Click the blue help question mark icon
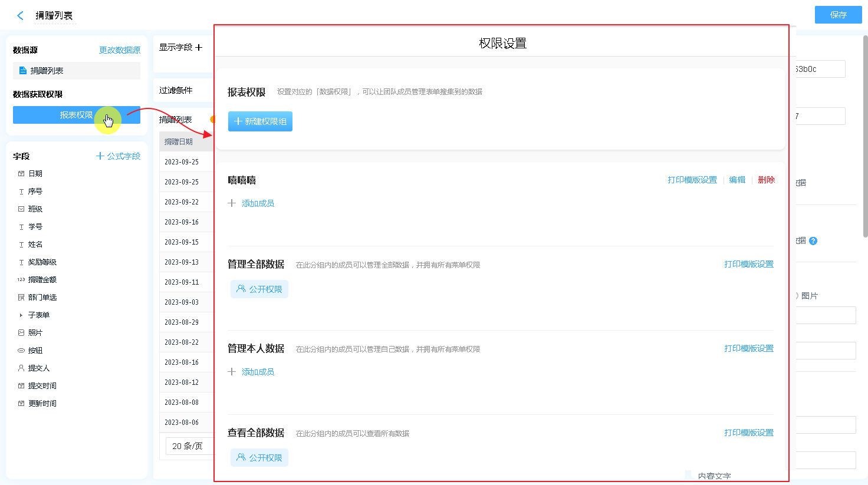 [813, 241]
